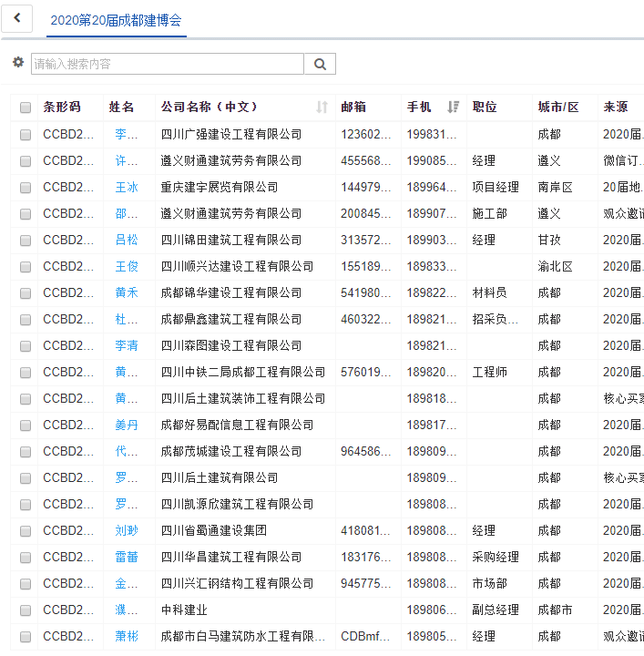
Task: Click city cell 南岸区
Action: [555, 187]
